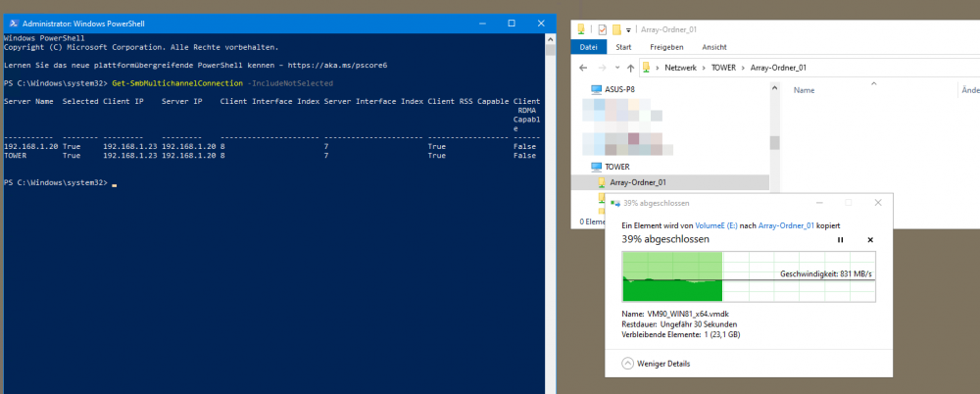This screenshot has width=980, height=394.
Task: Select Array-Ordner_01 in the navigation tree
Action: coord(638,182)
